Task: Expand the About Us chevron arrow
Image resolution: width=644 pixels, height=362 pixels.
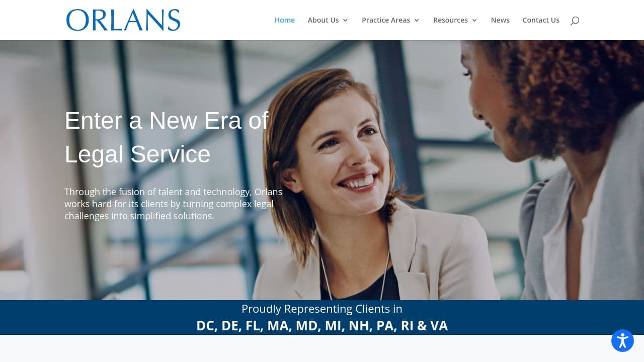Action: click(345, 21)
